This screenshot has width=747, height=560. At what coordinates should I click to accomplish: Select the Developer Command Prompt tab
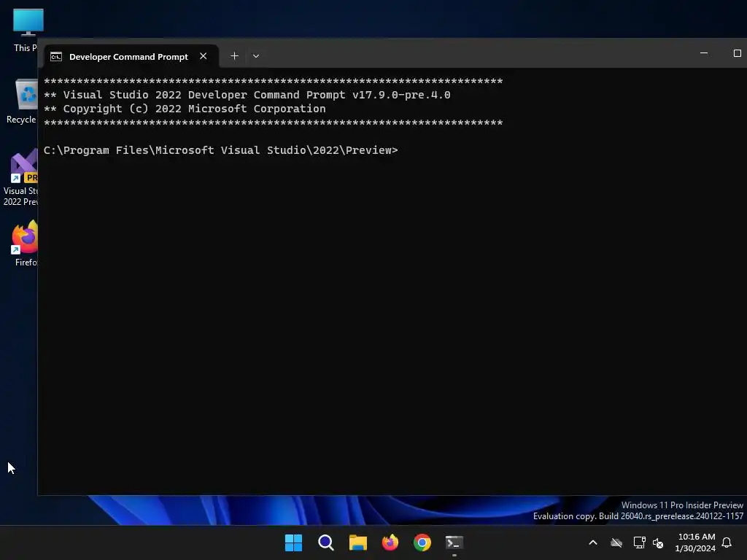click(131, 56)
